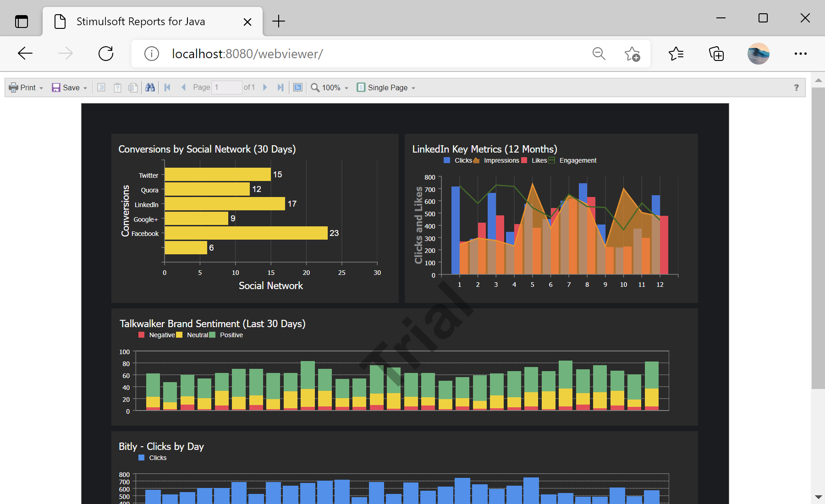This screenshot has width=825, height=504.
Task: Click the LinkedIn bar labeled 17
Action: [225, 203]
